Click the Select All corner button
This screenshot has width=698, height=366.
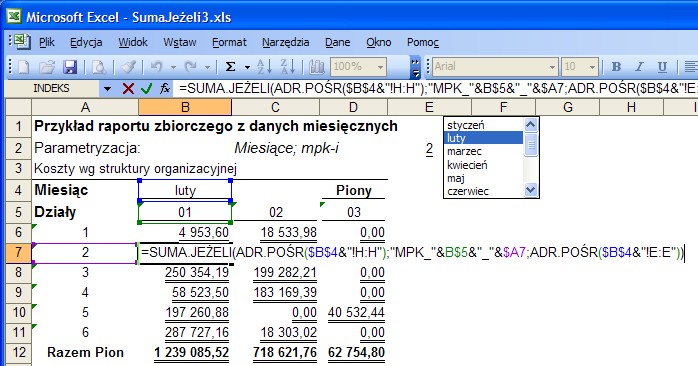click(18, 107)
